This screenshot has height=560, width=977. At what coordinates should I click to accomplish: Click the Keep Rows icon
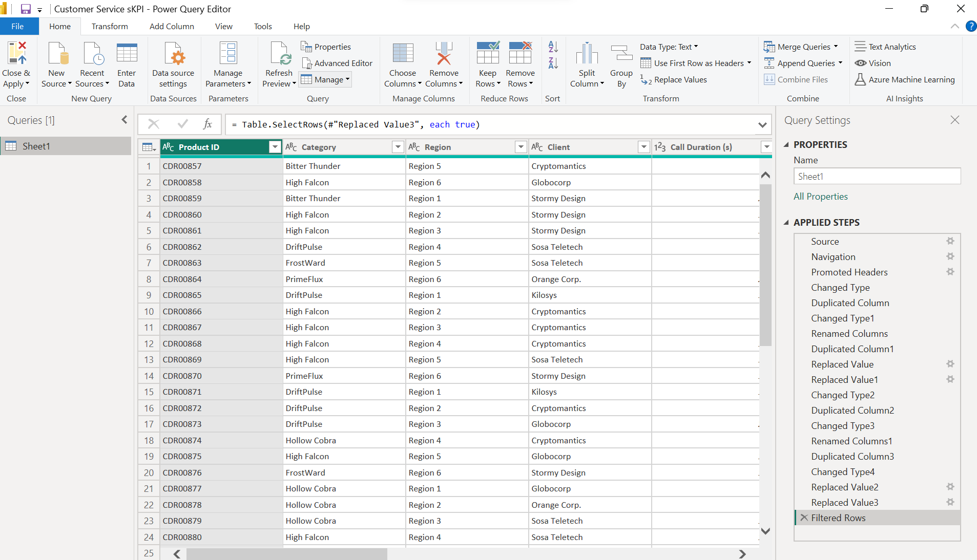(x=487, y=53)
